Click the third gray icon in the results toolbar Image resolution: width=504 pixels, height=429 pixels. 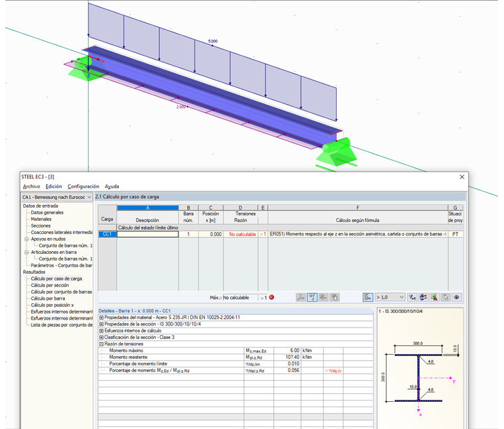tap(323, 297)
